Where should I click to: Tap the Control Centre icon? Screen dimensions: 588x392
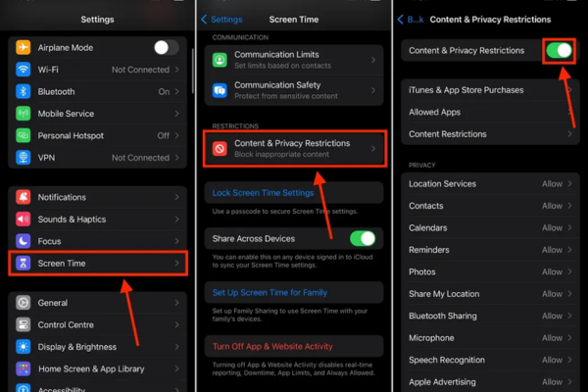click(x=23, y=324)
